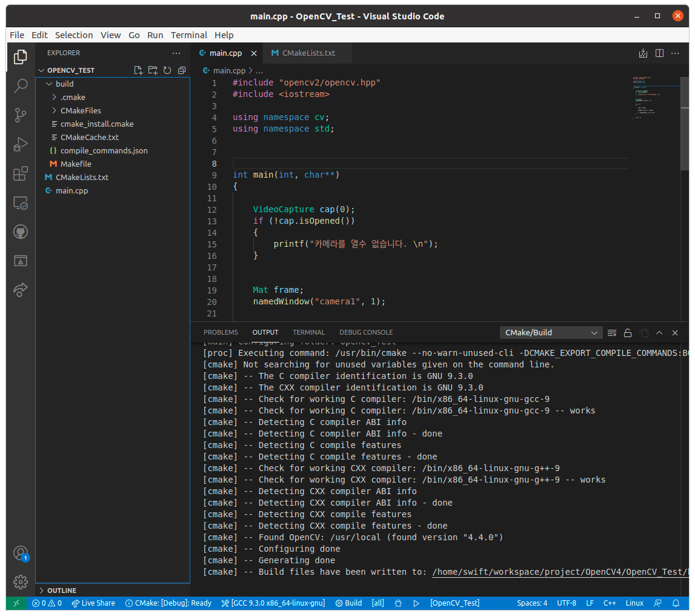Switch to the DEBUG CONSOLE tab
The width and height of the screenshot is (695, 616).
pyautogui.click(x=366, y=332)
